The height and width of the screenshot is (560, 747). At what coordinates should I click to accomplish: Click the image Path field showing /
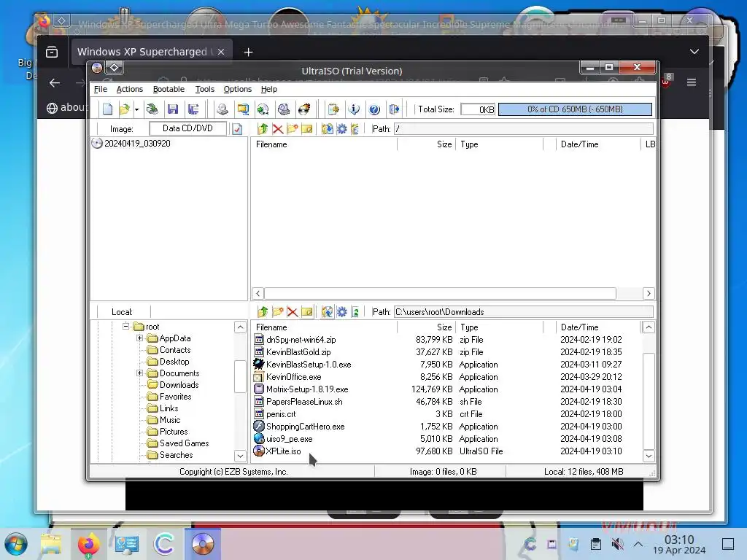click(x=524, y=129)
